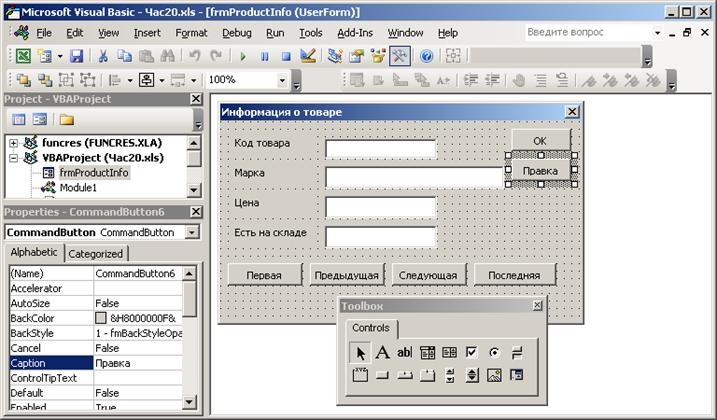Image resolution: width=717 pixels, height=420 pixels.
Task: Select the ComboBox tool in Toolbox
Action: tap(427, 352)
